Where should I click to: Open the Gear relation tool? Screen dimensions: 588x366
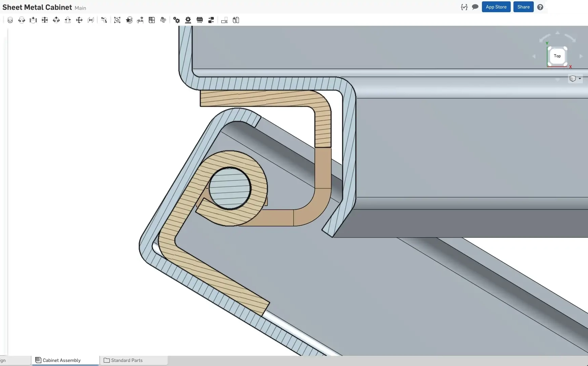177,20
